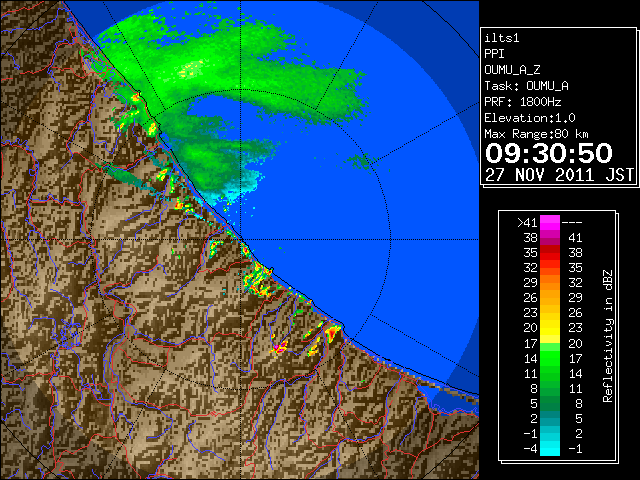The width and height of the screenshot is (640, 480).
Task: Pick the magenta swatch beside >41
Action: (550, 223)
